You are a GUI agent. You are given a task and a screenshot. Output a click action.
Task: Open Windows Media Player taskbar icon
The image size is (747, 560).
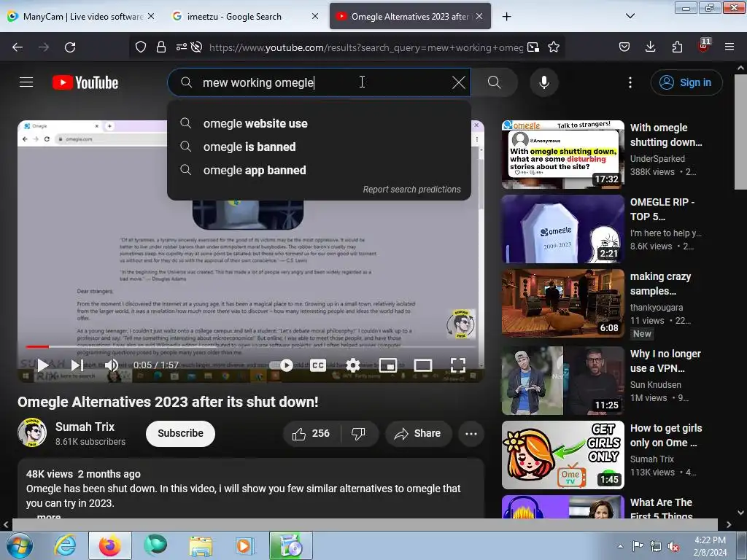(245, 545)
